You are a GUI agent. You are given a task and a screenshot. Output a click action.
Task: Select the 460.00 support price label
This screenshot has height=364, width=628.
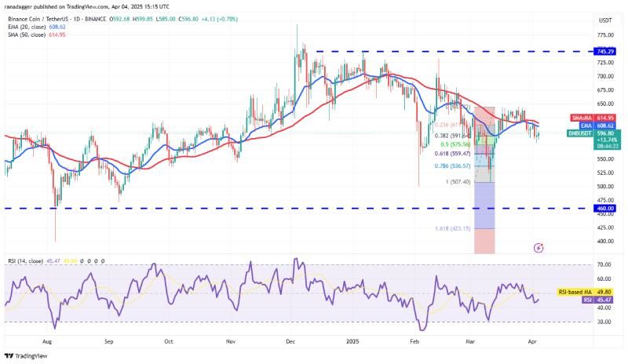point(605,208)
